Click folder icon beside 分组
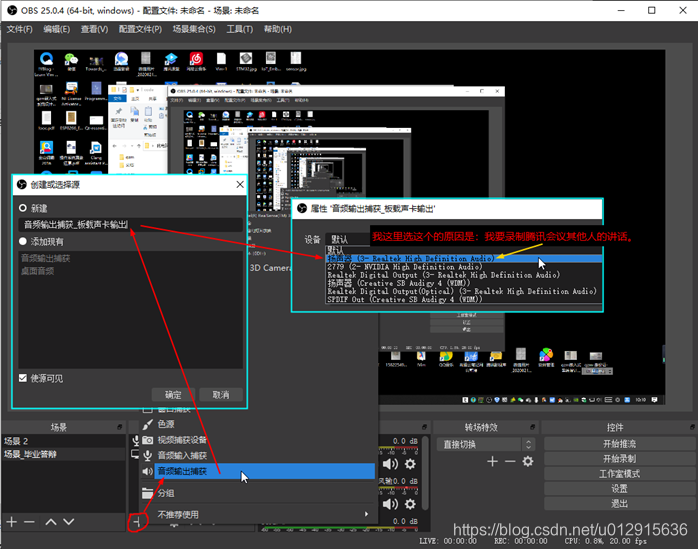698x549 pixels. coord(148,493)
